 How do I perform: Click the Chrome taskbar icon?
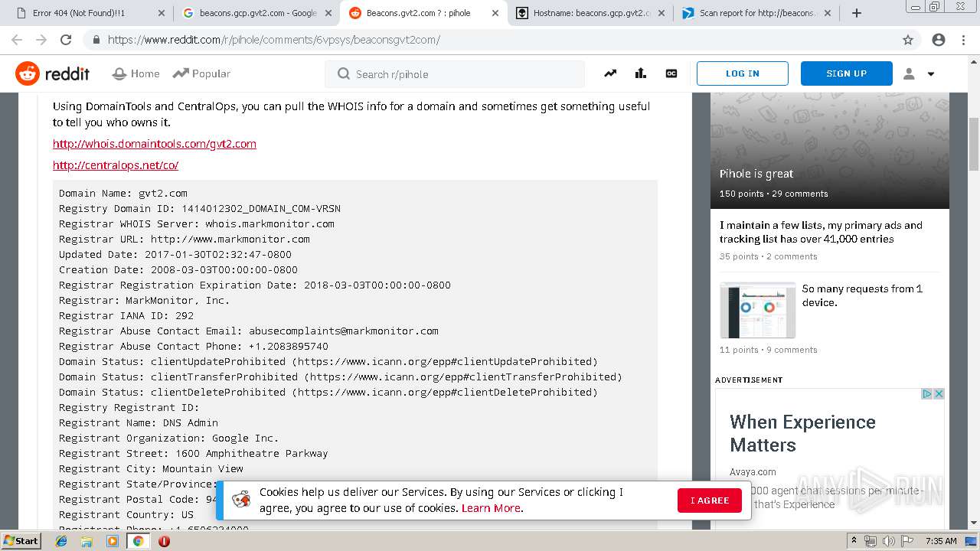click(x=139, y=541)
